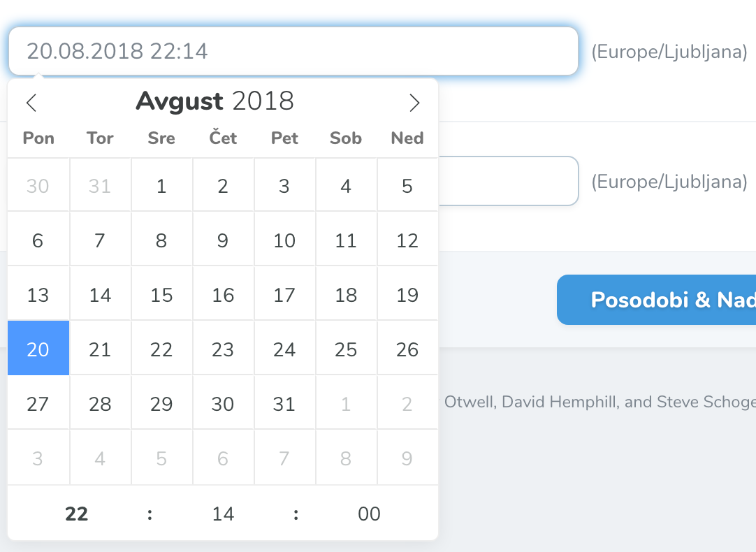The image size is (756, 552).
Task: Select August 26 under Ned column
Action: coord(407,349)
